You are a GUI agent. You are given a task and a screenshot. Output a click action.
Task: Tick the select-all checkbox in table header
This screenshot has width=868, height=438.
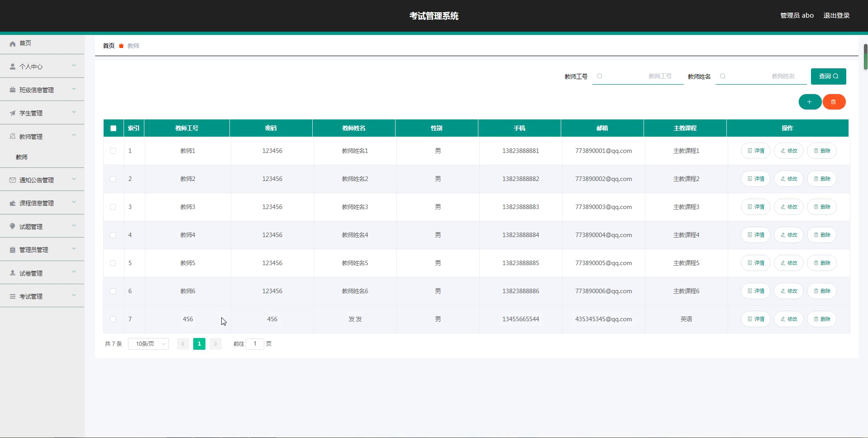(x=113, y=128)
